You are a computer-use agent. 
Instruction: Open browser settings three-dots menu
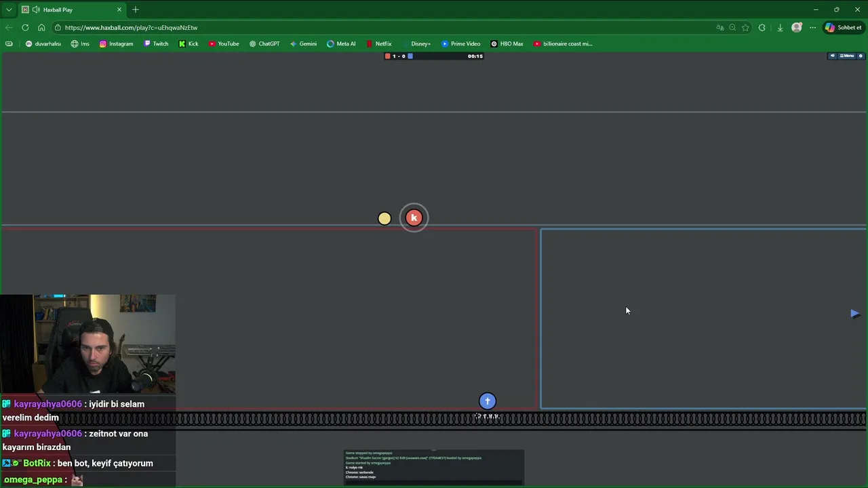[x=812, y=28]
